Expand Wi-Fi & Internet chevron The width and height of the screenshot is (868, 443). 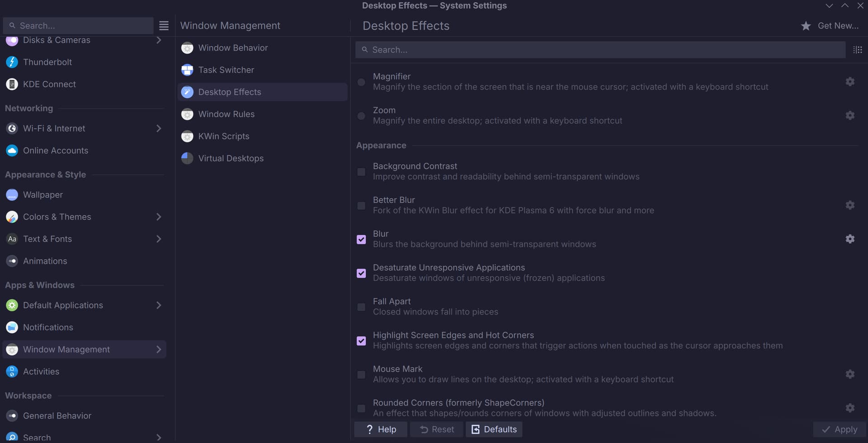pos(159,129)
